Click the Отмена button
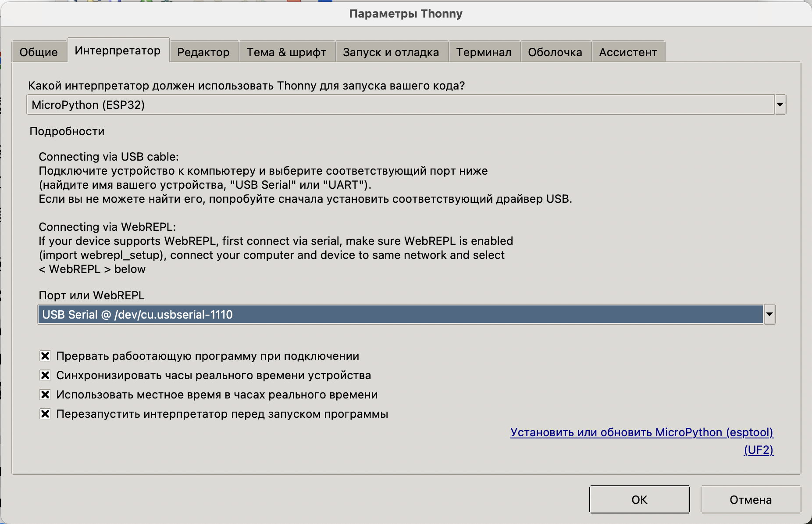This screenshot has height=524, width=812. pos(751,499)
